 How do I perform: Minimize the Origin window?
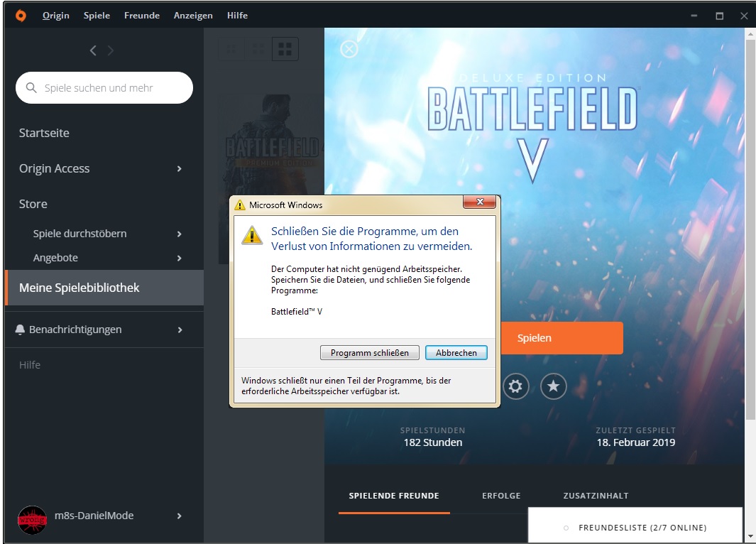pos(694,16)
